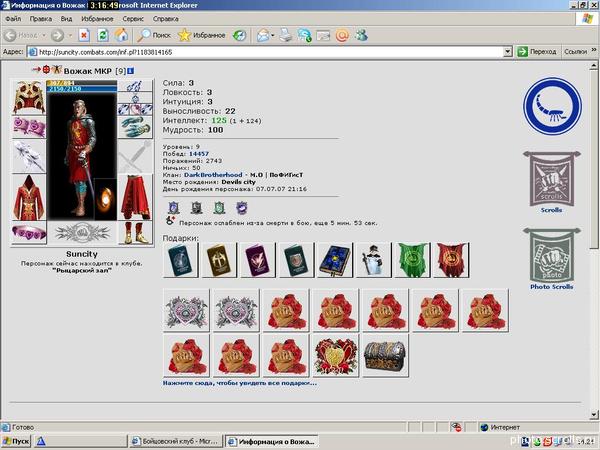
Task: Go to the Home page icon
Action: [x=122, y=35]
